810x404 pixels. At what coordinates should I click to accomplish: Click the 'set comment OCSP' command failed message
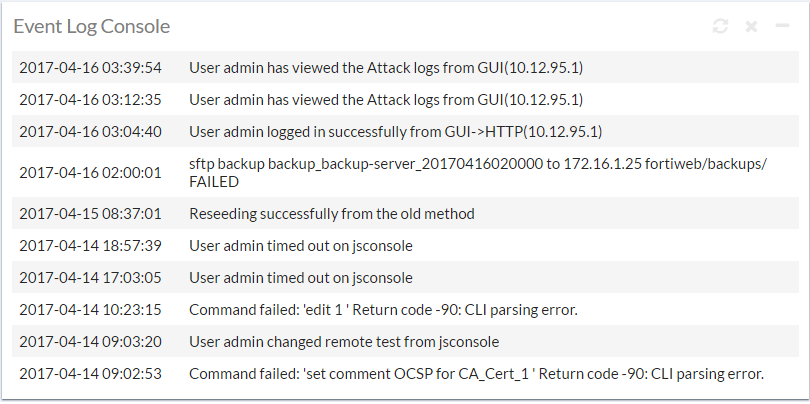pyautogui.click(x=476, y=374)
